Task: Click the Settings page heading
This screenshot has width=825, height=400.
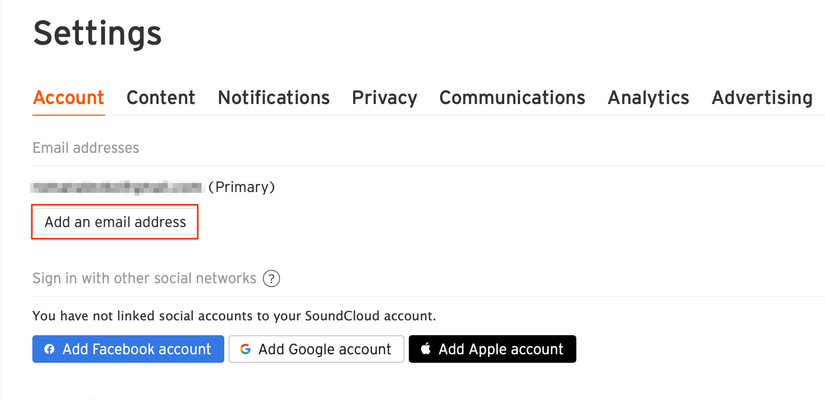Action: 97,33
